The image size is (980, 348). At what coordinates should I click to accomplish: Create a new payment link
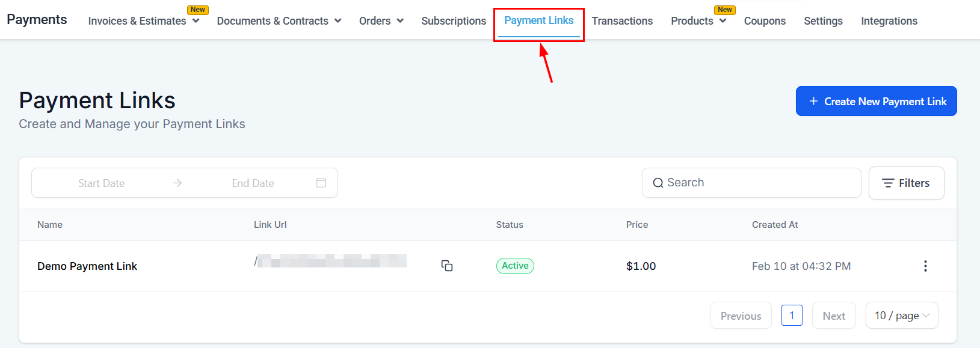876,101
